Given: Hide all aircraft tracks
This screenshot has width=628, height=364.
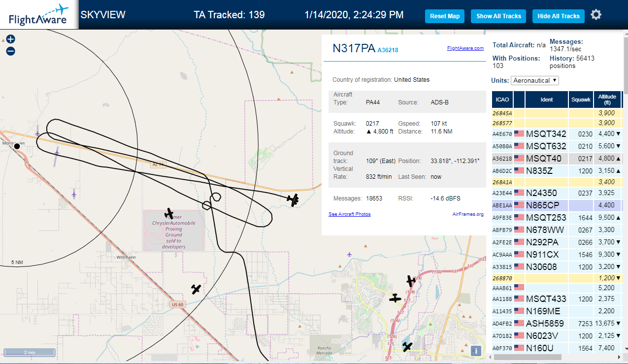Looking at the screenshot, I should (x=559, y=16).
